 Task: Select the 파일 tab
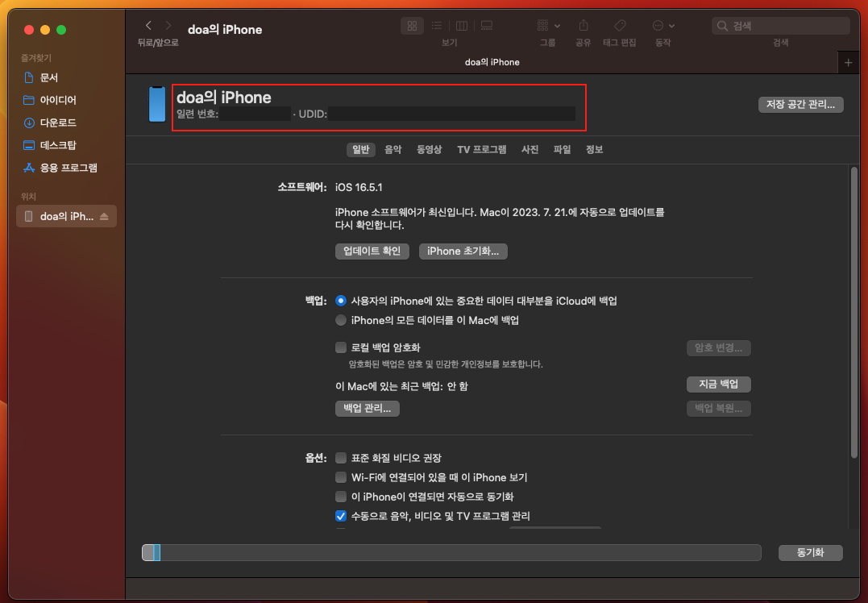562,149
